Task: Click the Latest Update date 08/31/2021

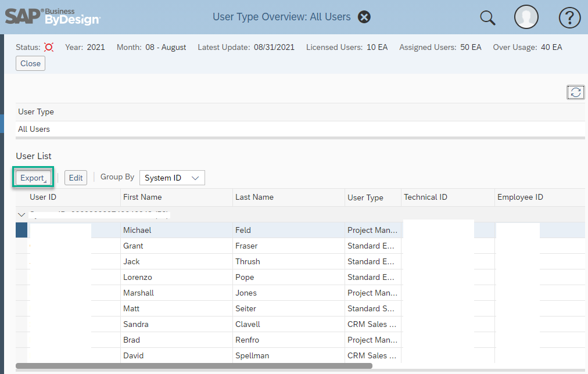Action: [x=274, y=47]
